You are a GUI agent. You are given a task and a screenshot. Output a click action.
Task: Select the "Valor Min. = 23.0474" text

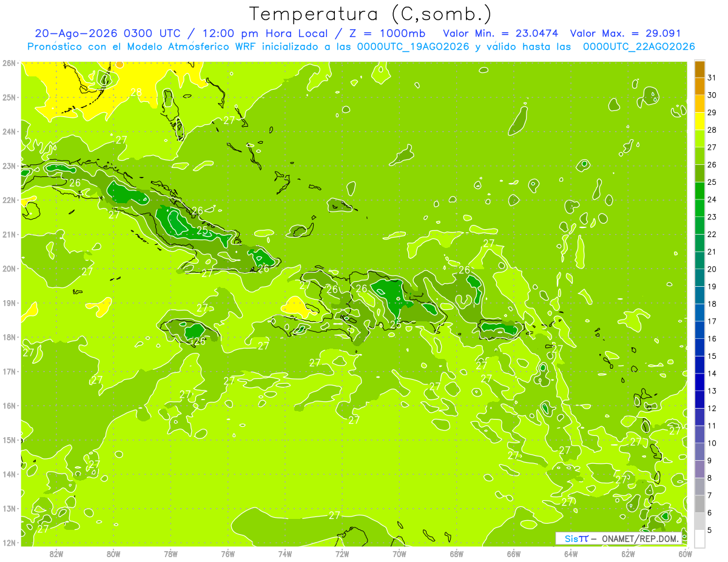pos(500,33)
